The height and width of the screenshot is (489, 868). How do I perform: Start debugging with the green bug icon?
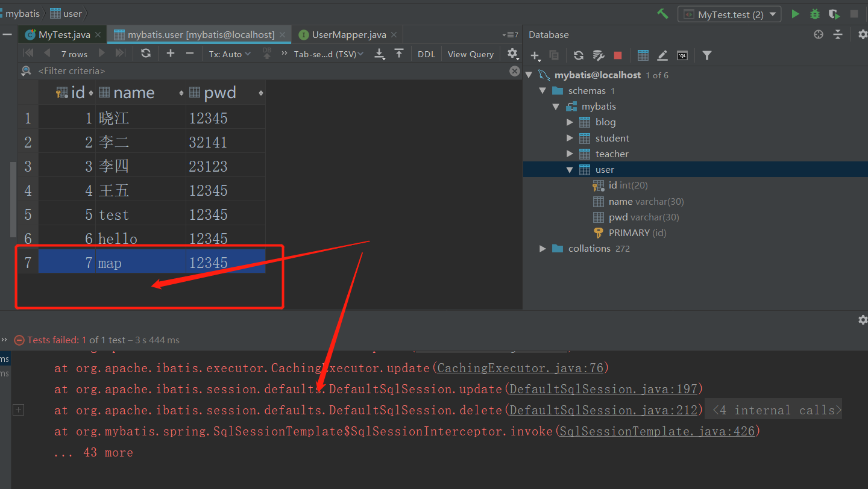pos(814,14)
